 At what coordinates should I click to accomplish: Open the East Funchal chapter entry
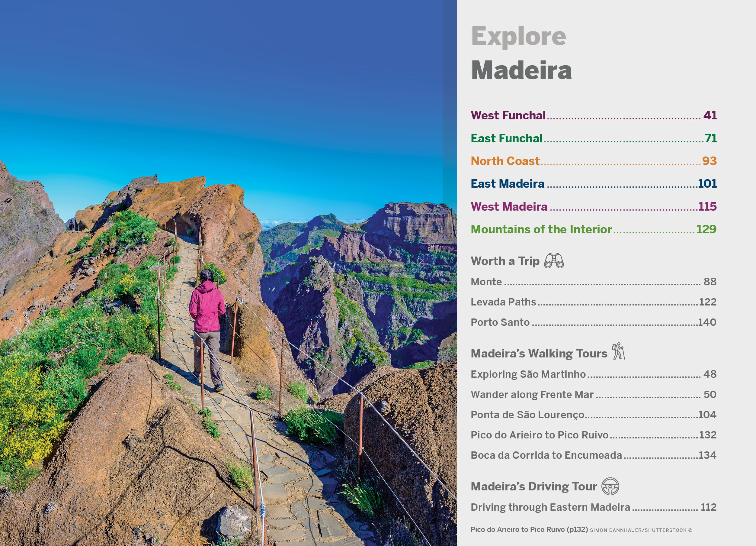pyautogui.click(x=593, y=138)
